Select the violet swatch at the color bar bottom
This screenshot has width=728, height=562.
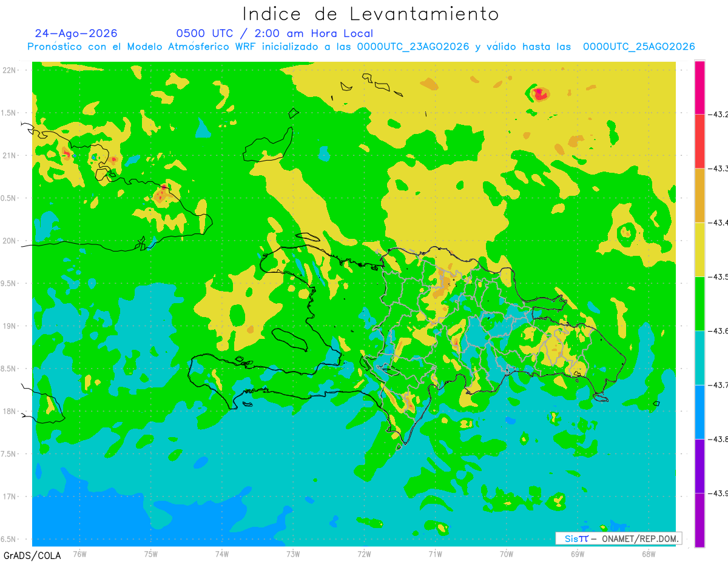click(699, 520)
